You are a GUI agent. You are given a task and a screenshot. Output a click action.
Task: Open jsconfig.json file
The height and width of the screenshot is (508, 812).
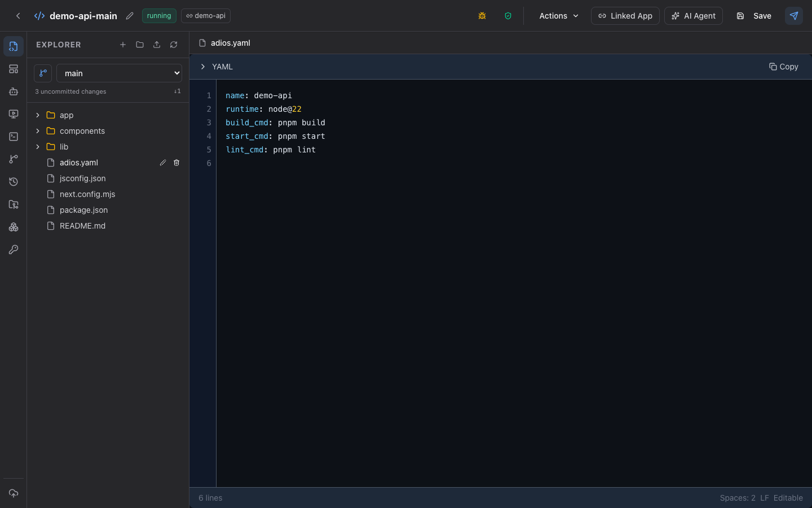(x=108, y=178)
